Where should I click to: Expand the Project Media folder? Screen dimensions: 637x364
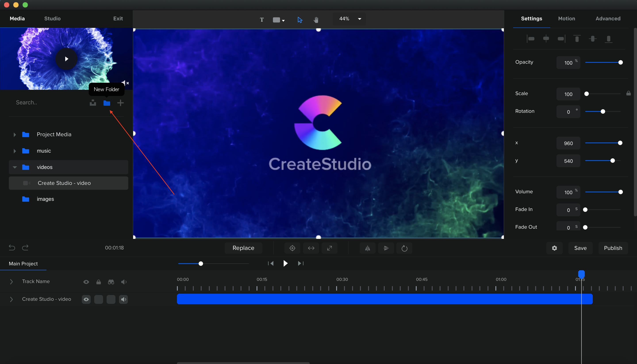15,135
